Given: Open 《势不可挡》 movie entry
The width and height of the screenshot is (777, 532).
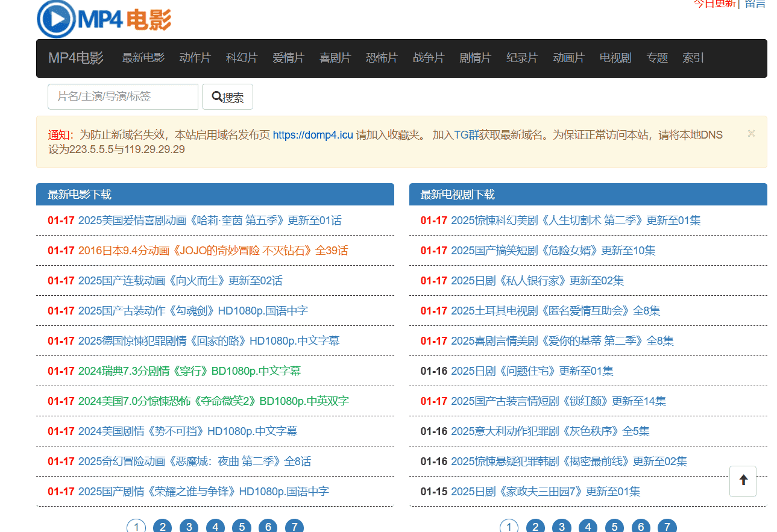Looking at the screenshot, I should point(188,431).
